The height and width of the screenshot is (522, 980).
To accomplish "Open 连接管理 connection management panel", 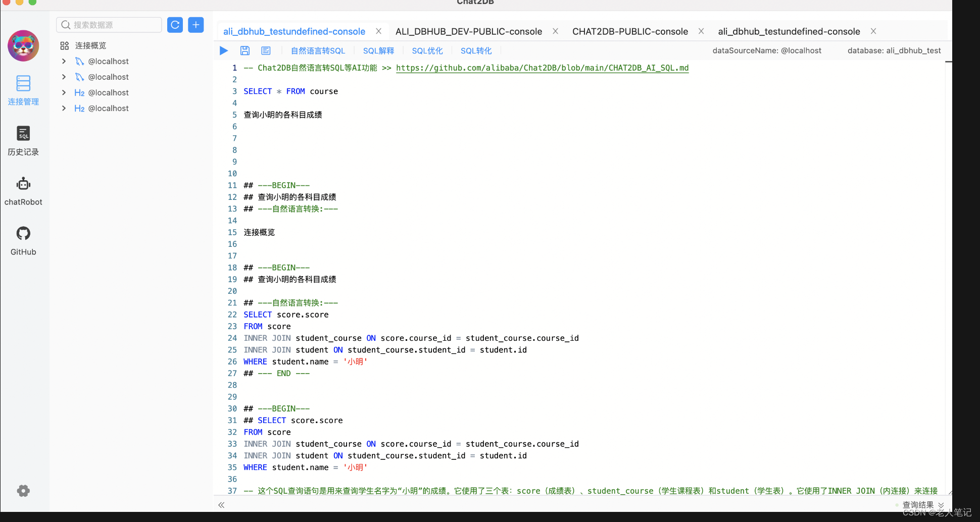I will click(x=23, y=91).
